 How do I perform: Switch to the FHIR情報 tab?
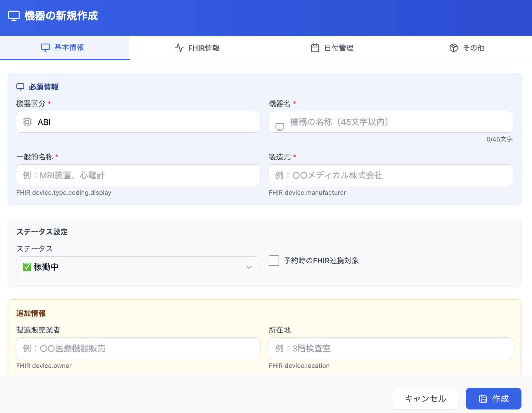point(198,48)
